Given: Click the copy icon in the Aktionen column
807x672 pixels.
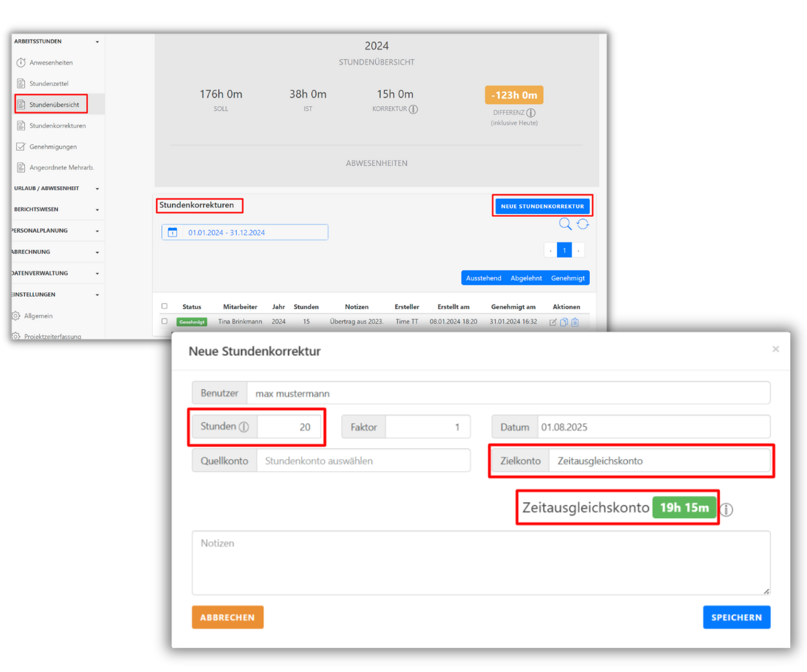Looking at the screenshot, I should click(564, 323).
